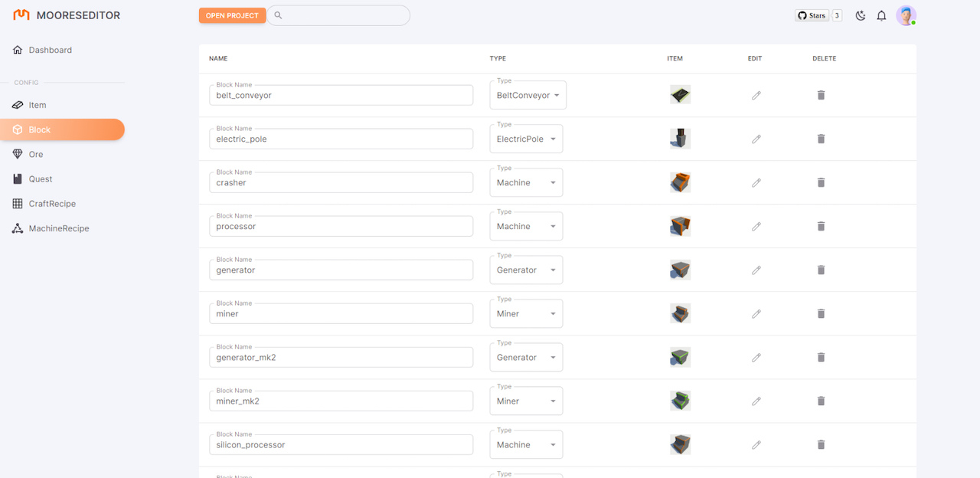Expand the ElectricPole type dropdown

[526, 139]
